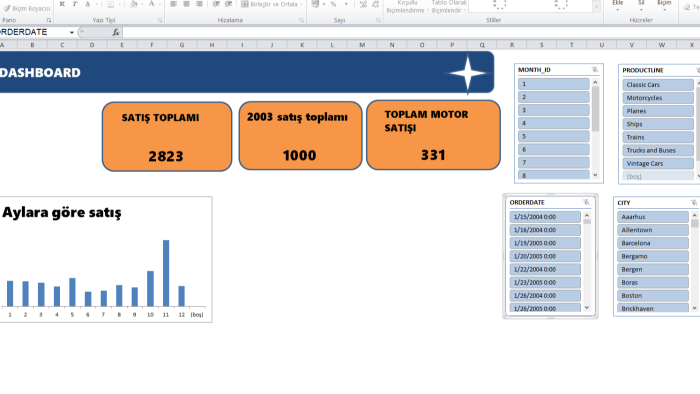This screenshot has height=394, width=700.
Task: Select 1/15/2004 0:00 in the ORDERDATE slicer
Action: pyautogui.click(x=545, y=217)
